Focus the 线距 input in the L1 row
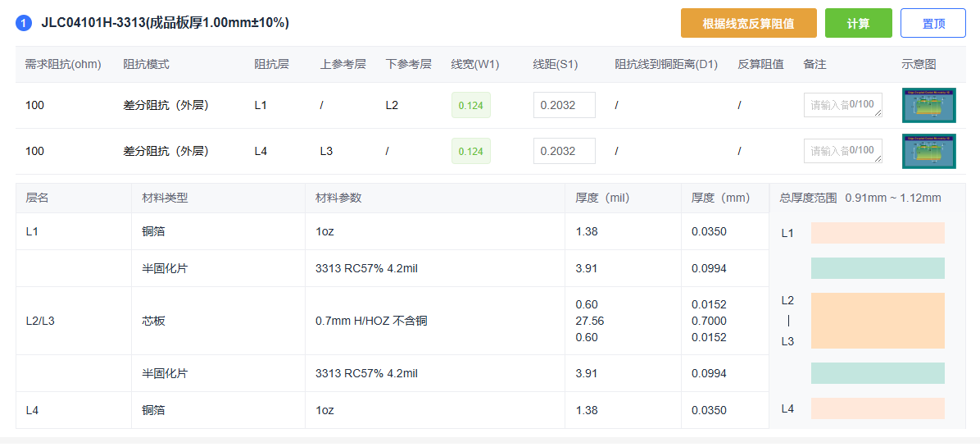Screen dimensions: 980x447 (x=564, y=105)
